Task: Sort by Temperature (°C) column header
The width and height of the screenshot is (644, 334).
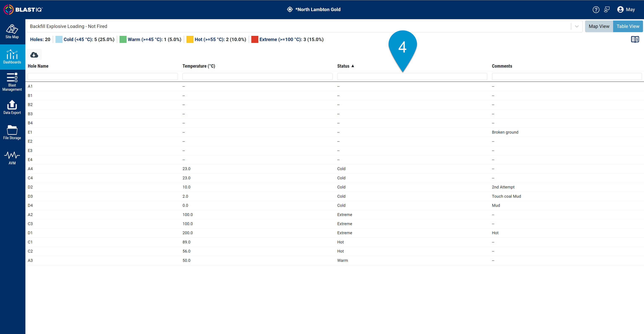Action: [x=199, y=66]
